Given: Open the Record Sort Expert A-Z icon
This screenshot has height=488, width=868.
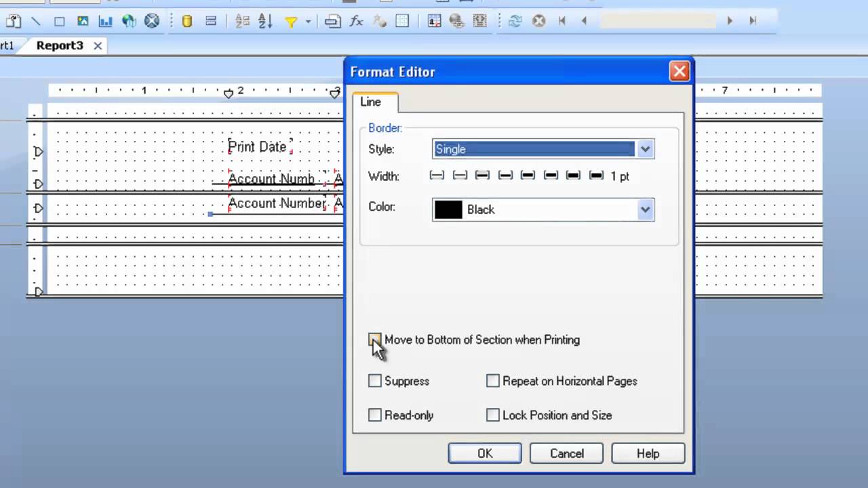Looking at the screenshot, I should click(x=265, y=21).
